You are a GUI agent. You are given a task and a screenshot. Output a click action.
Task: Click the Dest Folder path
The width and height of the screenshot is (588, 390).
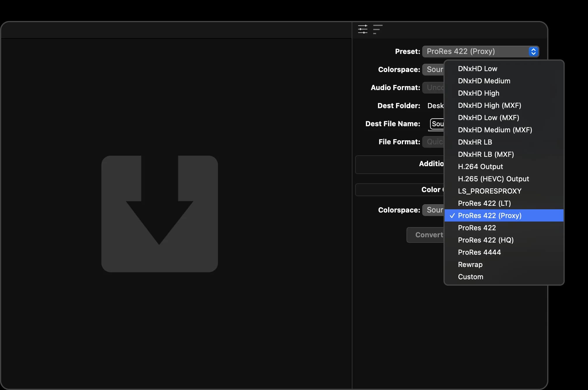435,106
